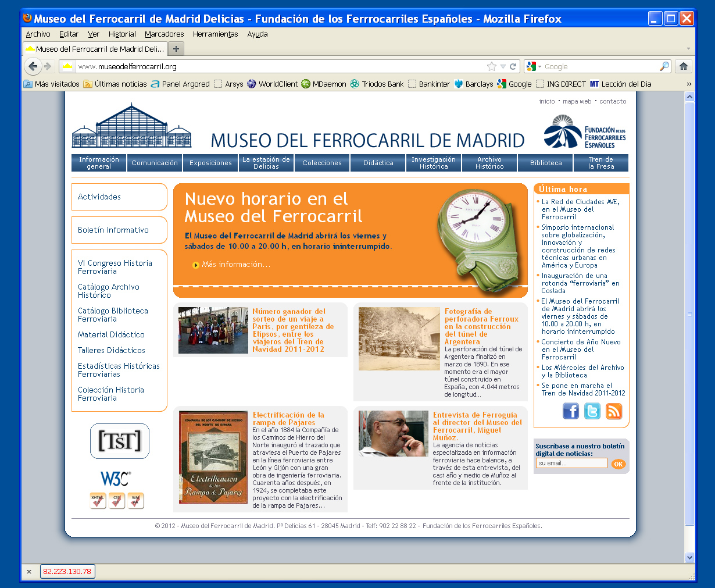
Task: Open the Twitter icon
Action: click(592, 411)
